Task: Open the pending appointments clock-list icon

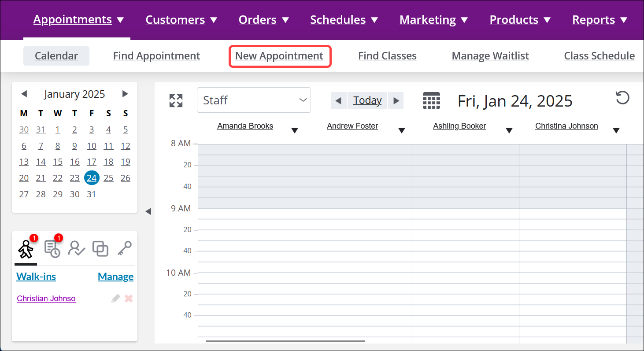Action: click(52, 249)
